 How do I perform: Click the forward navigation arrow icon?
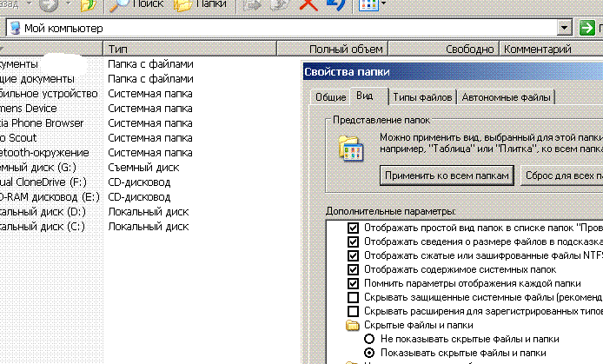(49, 4)
